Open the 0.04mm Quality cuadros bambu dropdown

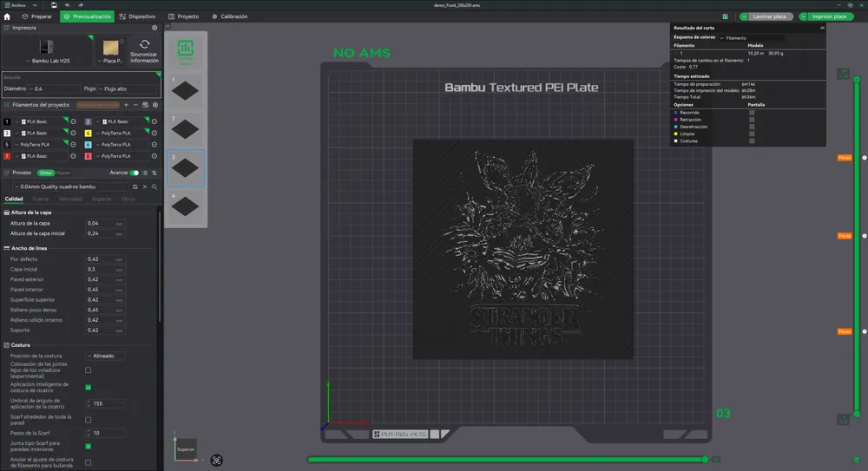pos(71,187)
